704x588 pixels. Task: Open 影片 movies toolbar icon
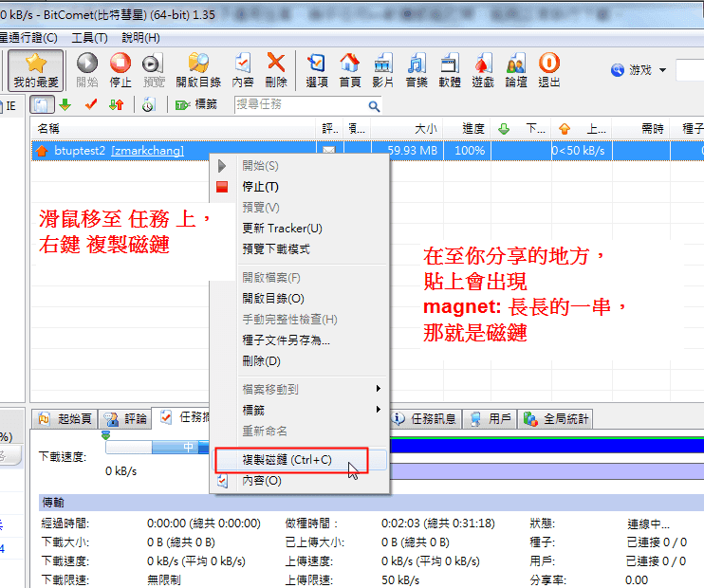coord(383,70)
